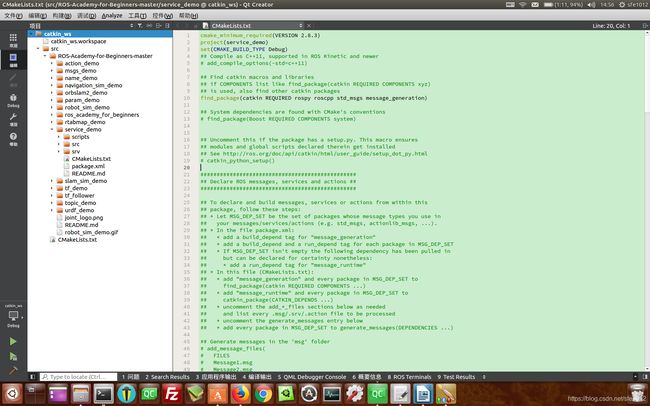
Task: Expand the topic_demo folder
Action: 52,203
